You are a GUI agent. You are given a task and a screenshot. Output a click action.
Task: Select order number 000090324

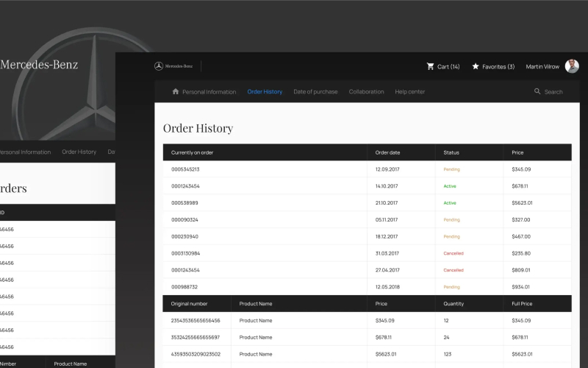(x=184, y=219)
